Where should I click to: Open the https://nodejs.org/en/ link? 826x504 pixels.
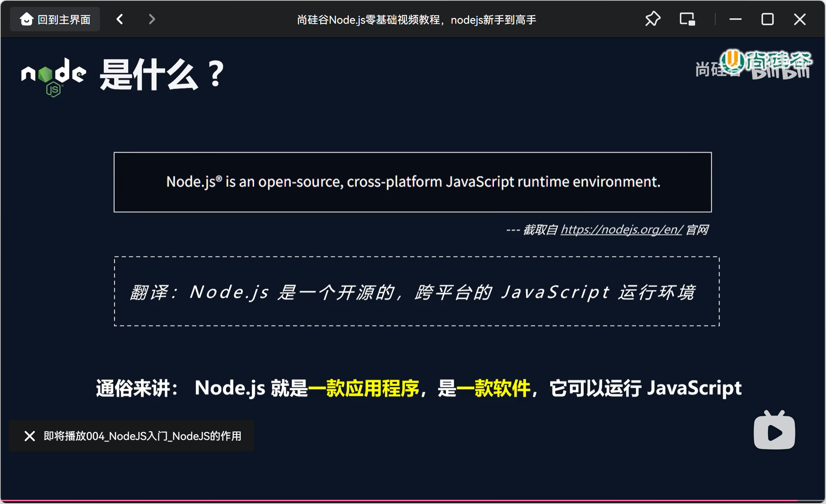tap(621, 230)
